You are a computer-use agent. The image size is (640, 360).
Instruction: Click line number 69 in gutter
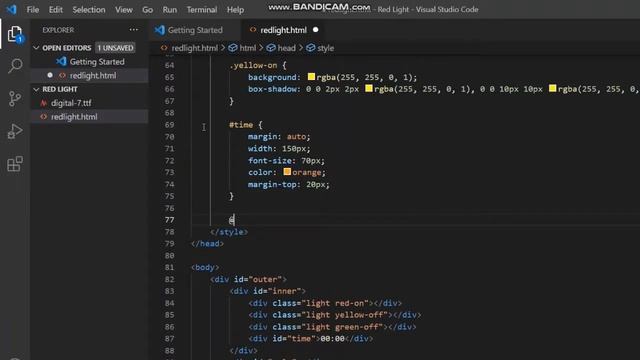click(x=169, y=124)
